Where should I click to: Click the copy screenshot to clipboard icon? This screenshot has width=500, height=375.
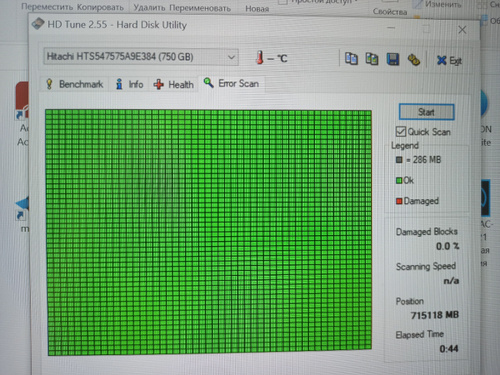372,59
